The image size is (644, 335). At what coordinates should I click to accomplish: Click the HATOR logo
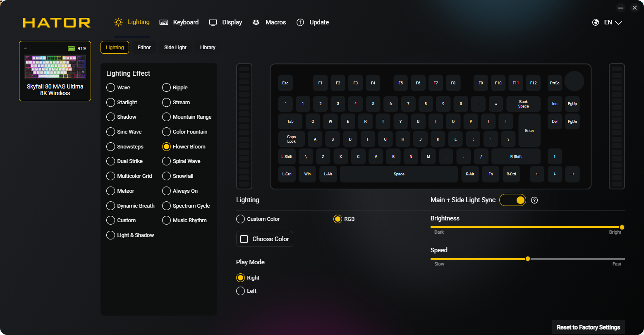(x=57, y=22)
